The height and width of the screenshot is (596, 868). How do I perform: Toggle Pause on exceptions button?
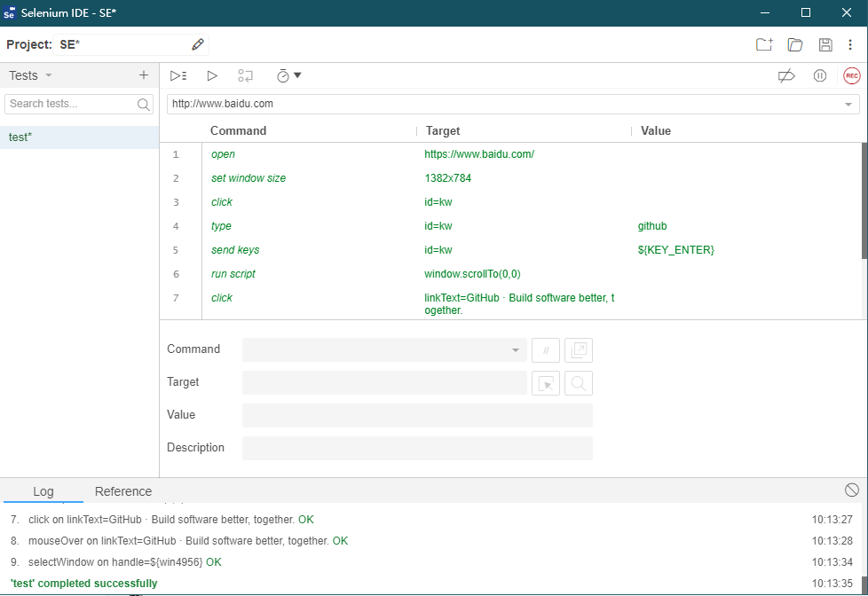point(820,76)
